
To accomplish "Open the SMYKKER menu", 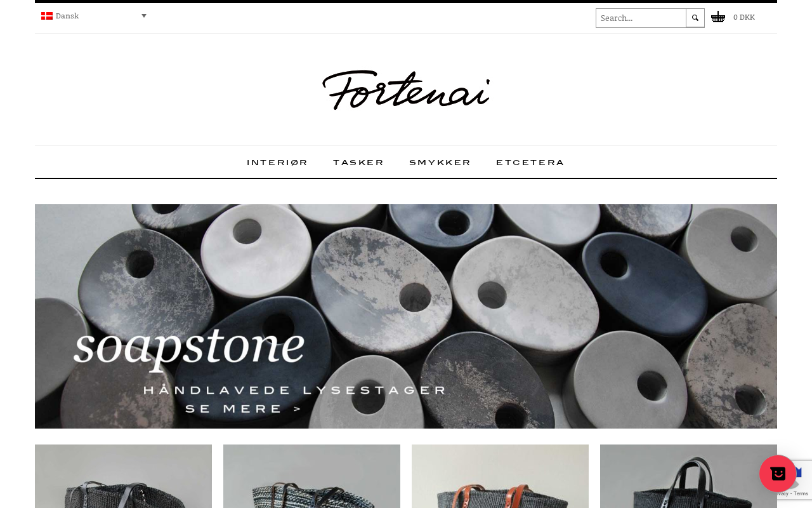I will click(440, 163).
